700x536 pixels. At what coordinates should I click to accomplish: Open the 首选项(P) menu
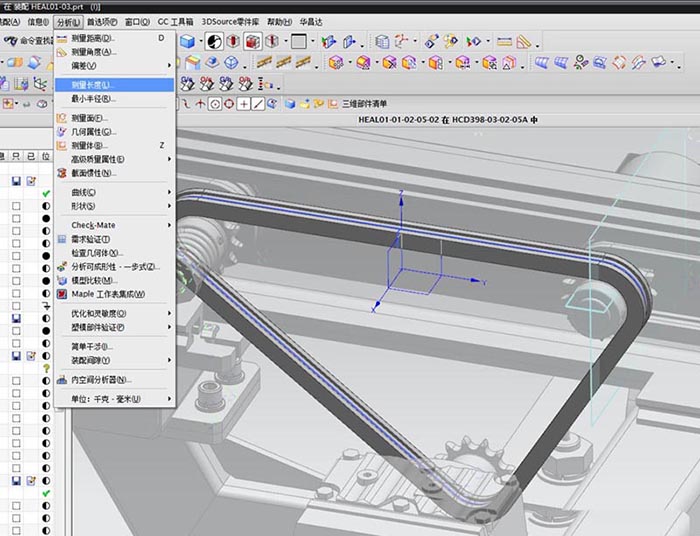[x=102, y=22]
